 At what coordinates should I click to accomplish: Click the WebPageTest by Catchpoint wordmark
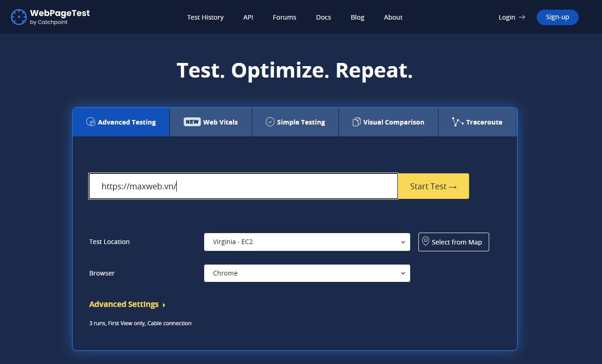click(x=60, y=17)
